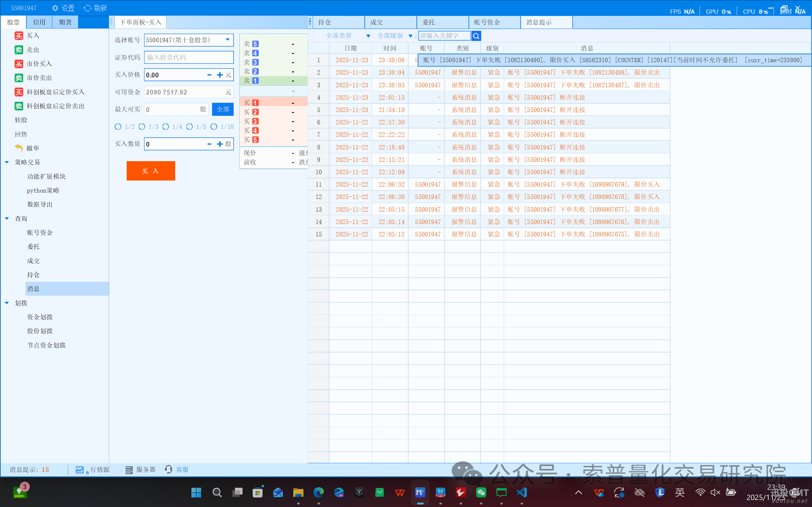Click the red 买入 buy icon in sidebar

(19, 36)
